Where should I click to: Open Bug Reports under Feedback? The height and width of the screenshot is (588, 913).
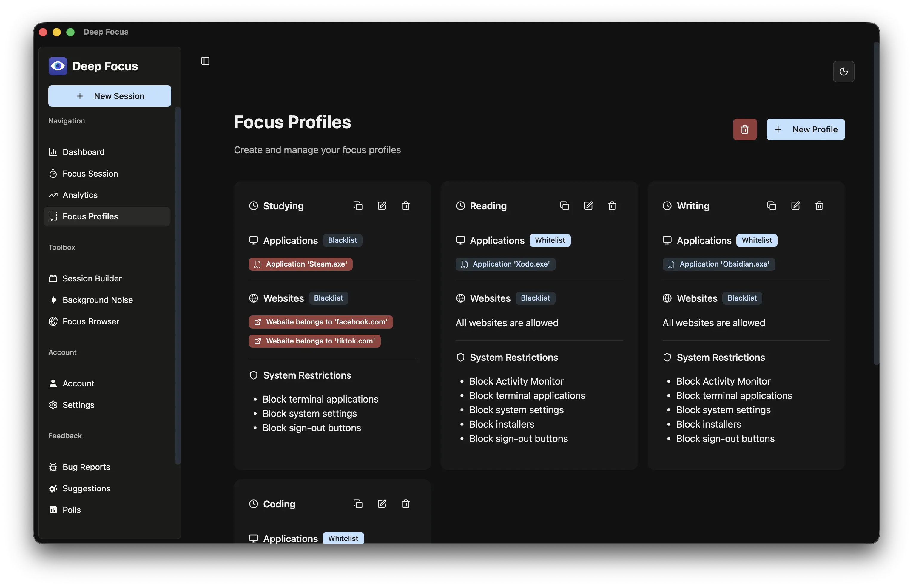tap(107, 467)
